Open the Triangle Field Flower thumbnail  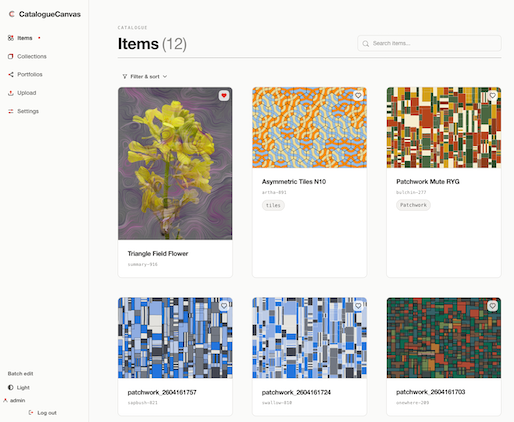pos(175,163)
